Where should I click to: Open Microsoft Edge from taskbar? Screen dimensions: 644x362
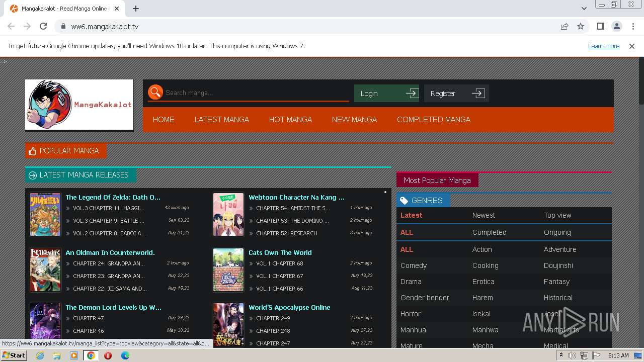click(125, 355)
